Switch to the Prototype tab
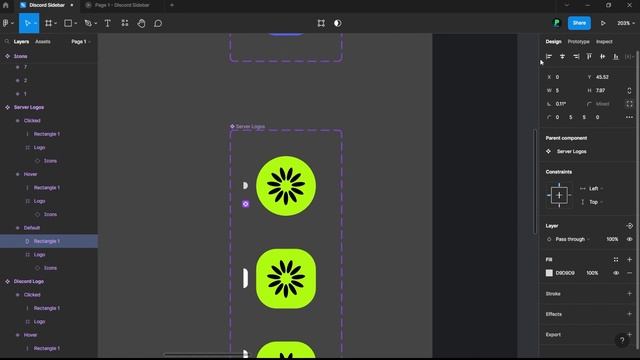Image resolution: width=640 pixels, height=360 pixels. (578, 42)
